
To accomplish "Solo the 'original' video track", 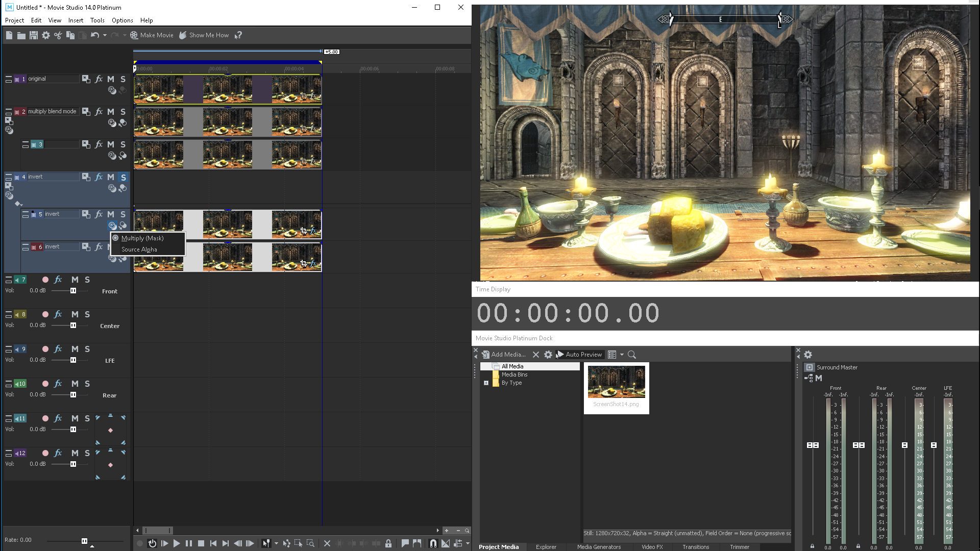I will (x=123, y=79).
